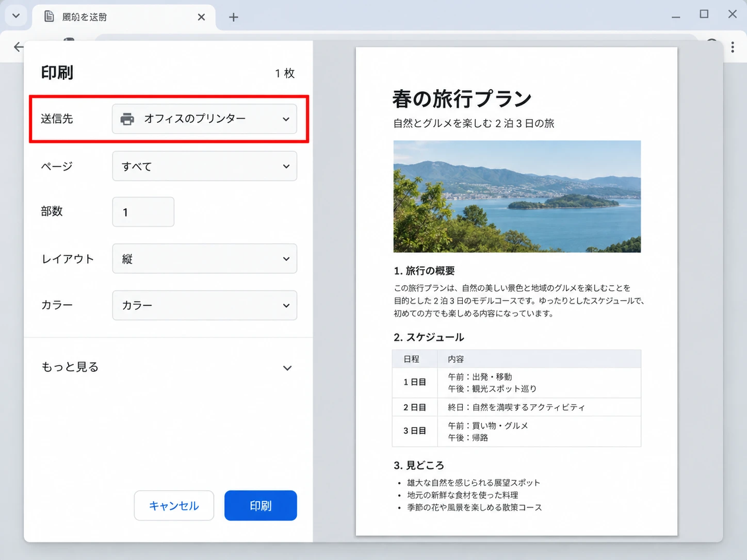Click the "印刷" dialog heading text
The width and height of the screenshot is (747, 560).
coord(57,73)
